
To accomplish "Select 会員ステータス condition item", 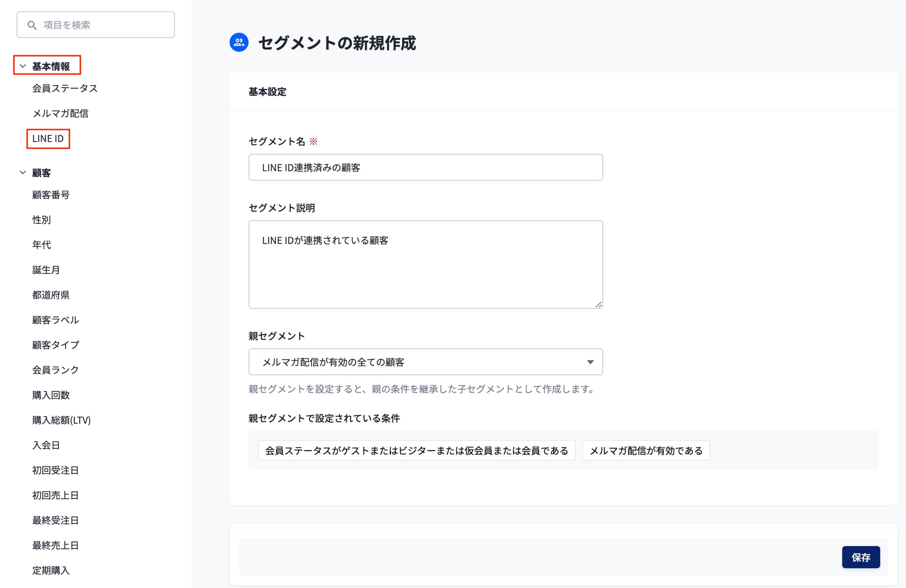I will pyautogui.click(x=65, y=89).
